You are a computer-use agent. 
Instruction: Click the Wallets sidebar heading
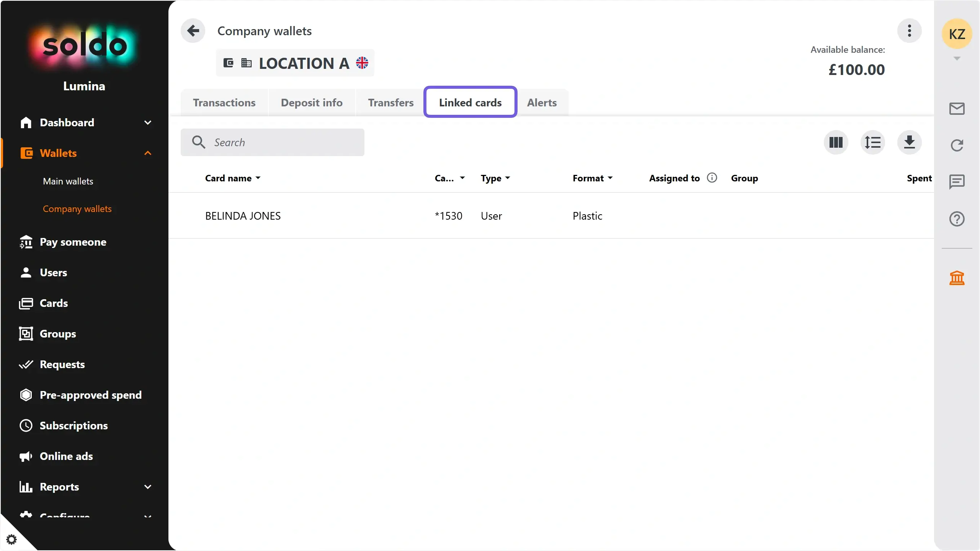(x=58, y=153)
